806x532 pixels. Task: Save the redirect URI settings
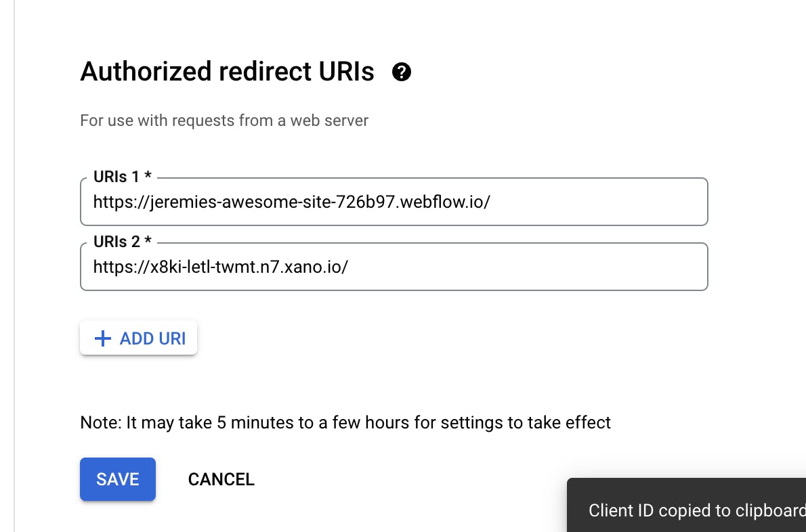pos(118,479)
